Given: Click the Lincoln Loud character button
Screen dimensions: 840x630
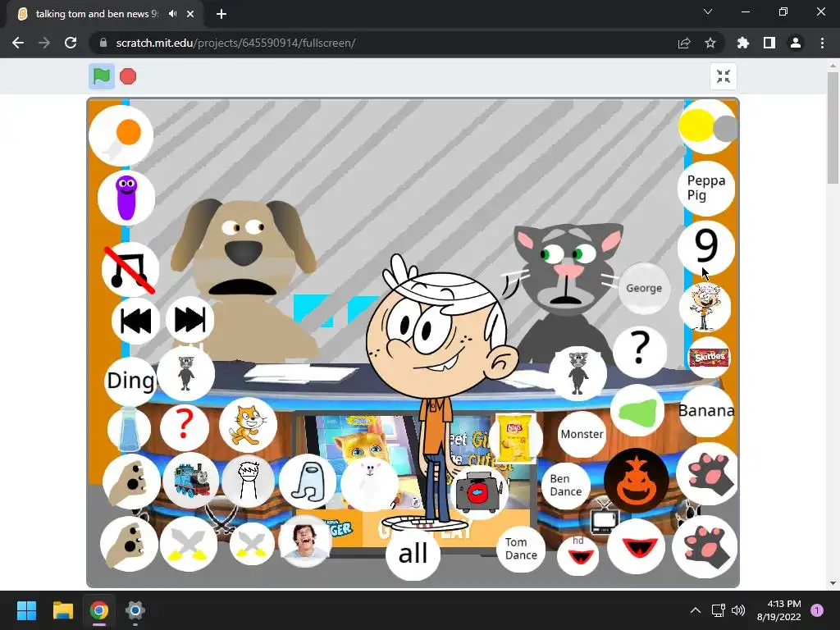Looking at the screenshot, I should [x=705, y=307].
